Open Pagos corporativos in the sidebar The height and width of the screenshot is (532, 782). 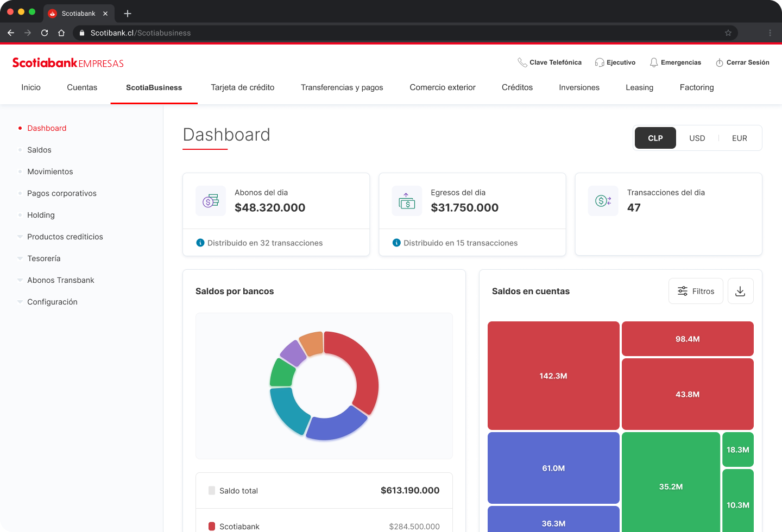[x=62, y=193]
